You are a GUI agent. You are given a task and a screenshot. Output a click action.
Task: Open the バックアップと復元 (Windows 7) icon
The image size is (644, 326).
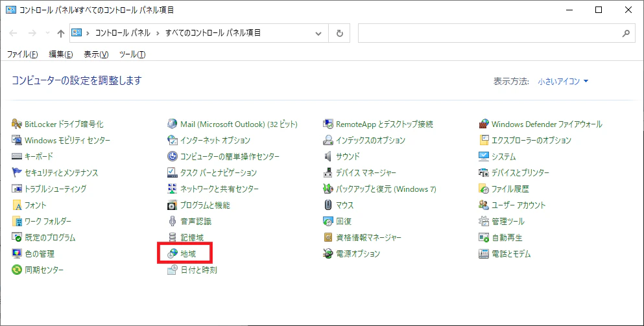point(328,189)
